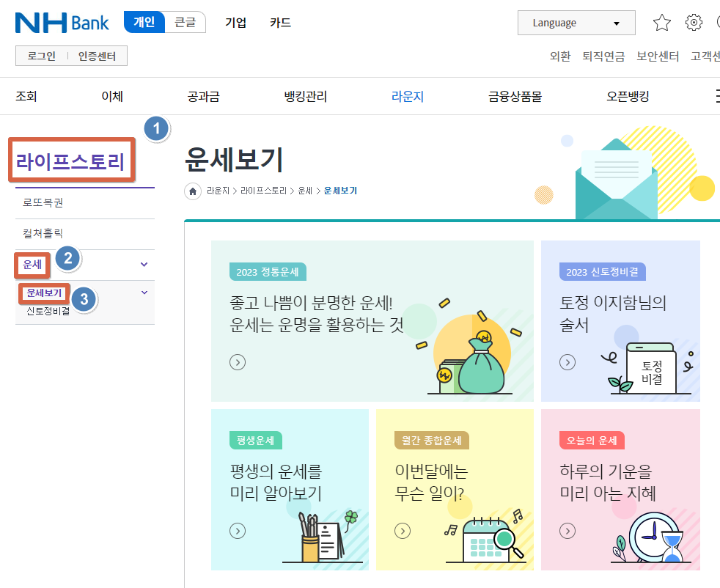Open the 뱅킹관리 menu

[x=305, y=96]
